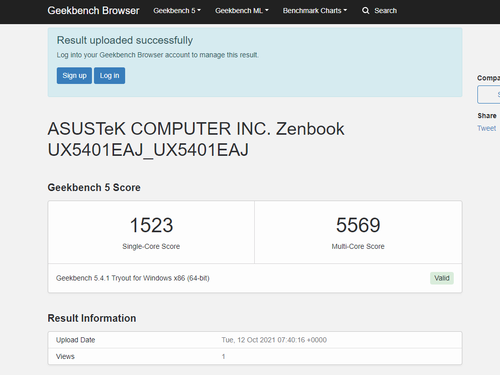Viewport: 500px width, 375px height.
Task: Click the ASUSTeK Zenbook UX5401EAJ title
Action: [x=196, y=139]
